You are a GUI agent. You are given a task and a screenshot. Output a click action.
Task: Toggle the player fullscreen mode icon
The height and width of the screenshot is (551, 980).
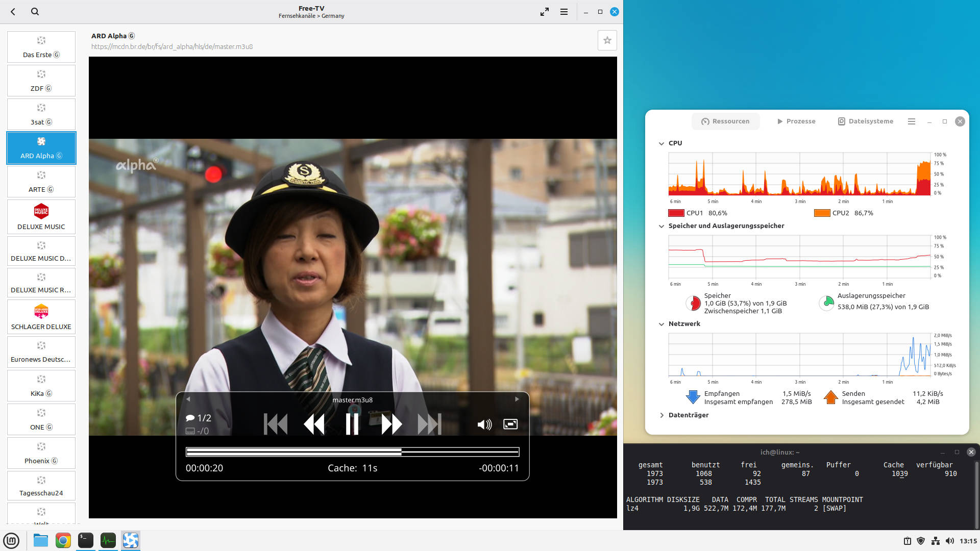[x=510, y=424]
